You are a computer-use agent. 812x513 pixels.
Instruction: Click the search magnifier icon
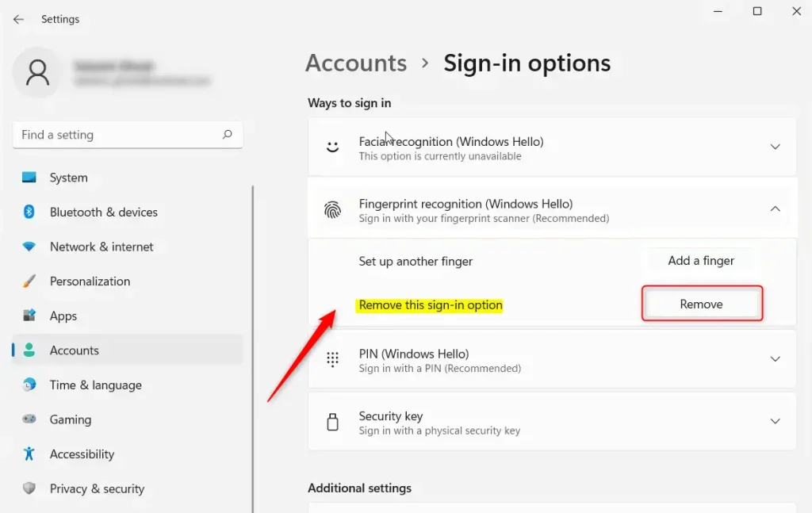[227, 135]
